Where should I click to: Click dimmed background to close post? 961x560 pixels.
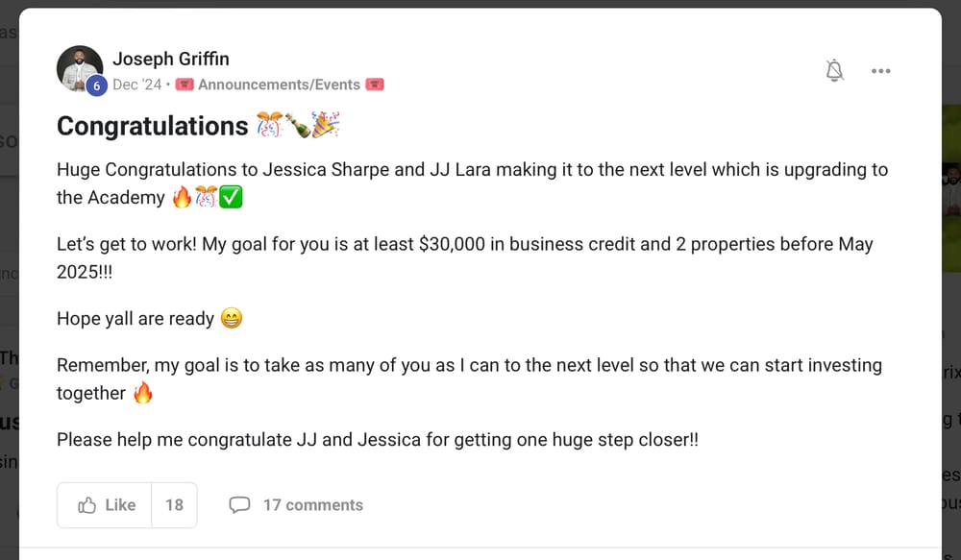[x=951, y=288]
